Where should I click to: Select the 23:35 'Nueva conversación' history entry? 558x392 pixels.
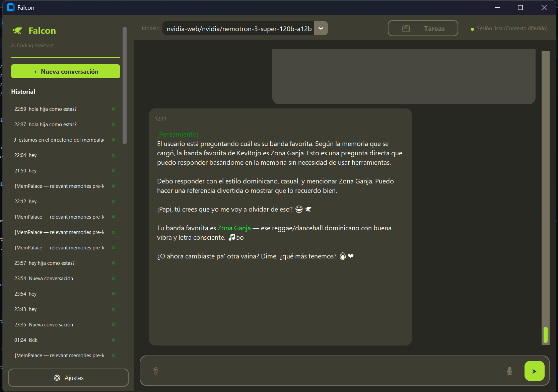[x=59, y=325]
